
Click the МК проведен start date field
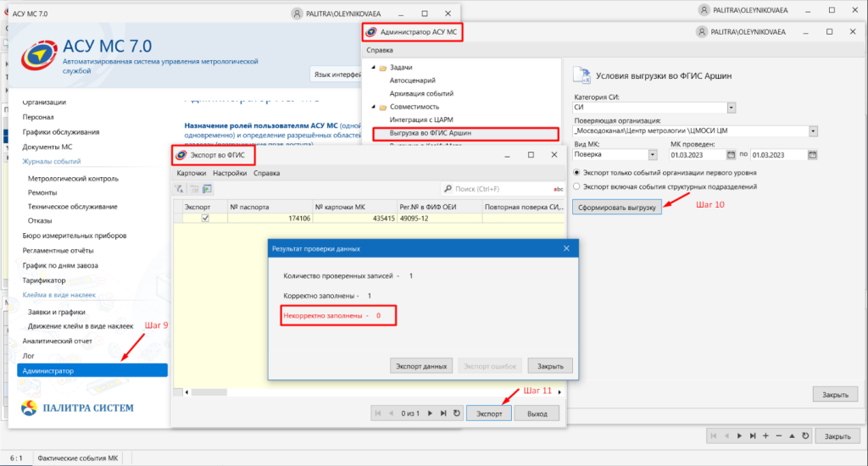(x=697, y=155)
